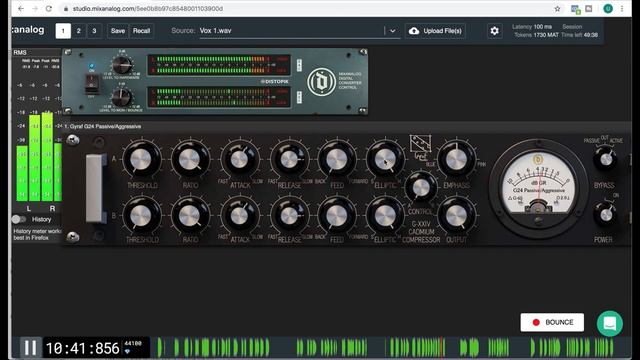Image resolution: width=640 pixels, height=360 pixels.
Task: Click the upper hardware level LED meter
Action: coord(219,64)
